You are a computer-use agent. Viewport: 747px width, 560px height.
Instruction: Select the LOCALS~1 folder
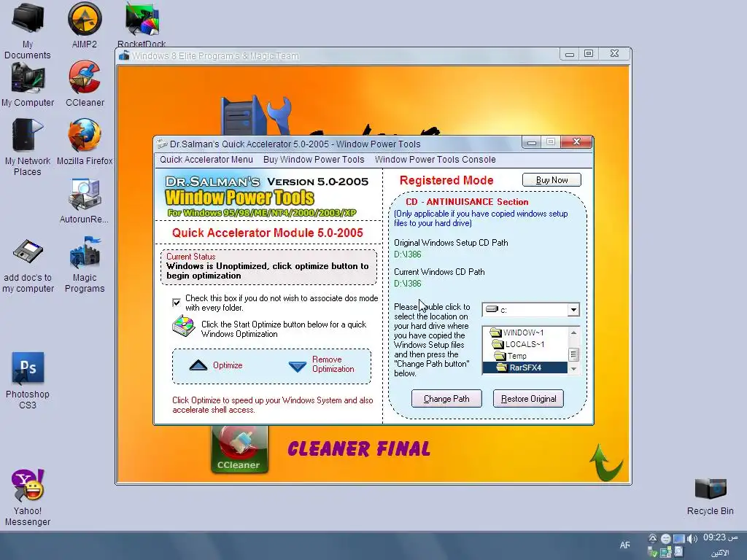(519, 344)
